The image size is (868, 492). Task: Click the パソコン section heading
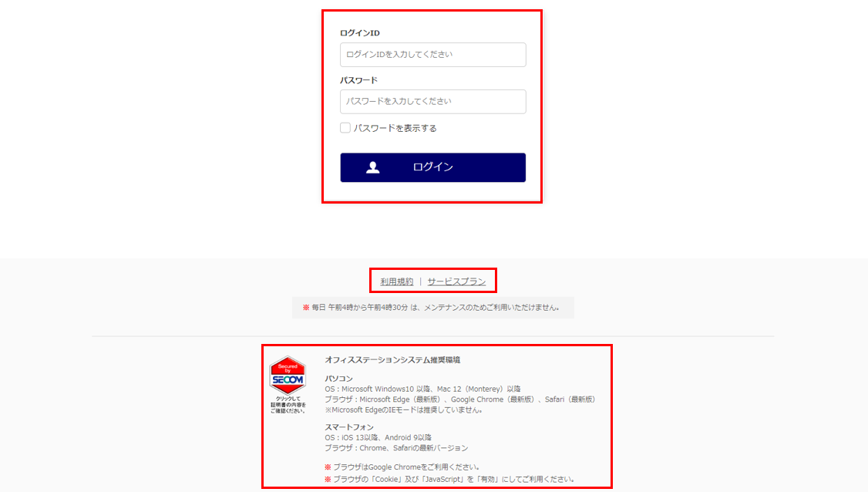338,379
